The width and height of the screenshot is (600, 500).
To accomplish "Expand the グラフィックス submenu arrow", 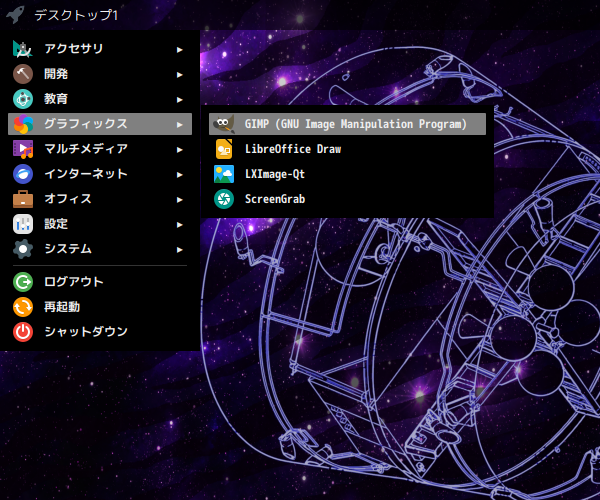I will (x=179, y=125).
